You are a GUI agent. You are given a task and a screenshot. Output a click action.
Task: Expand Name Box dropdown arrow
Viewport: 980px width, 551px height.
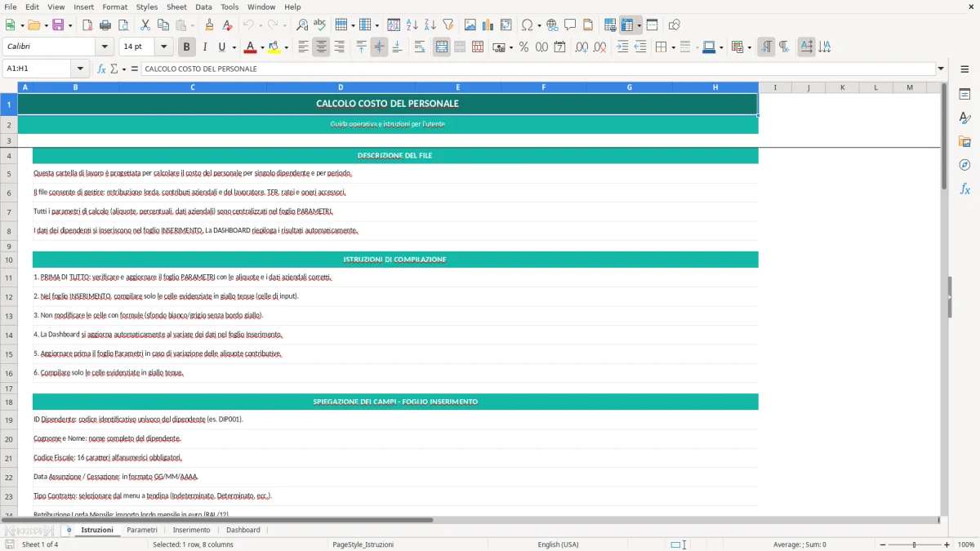pyautogui.click(x=80, y=69)
